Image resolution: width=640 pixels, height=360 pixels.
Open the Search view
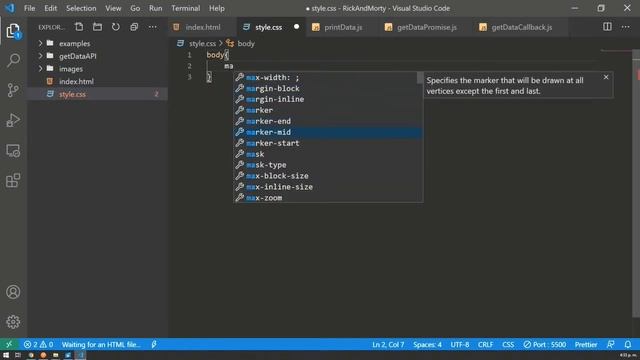coord(13,60)
